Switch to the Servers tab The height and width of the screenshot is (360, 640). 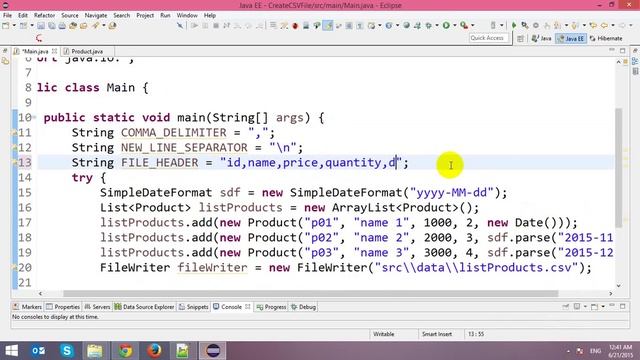98,307
